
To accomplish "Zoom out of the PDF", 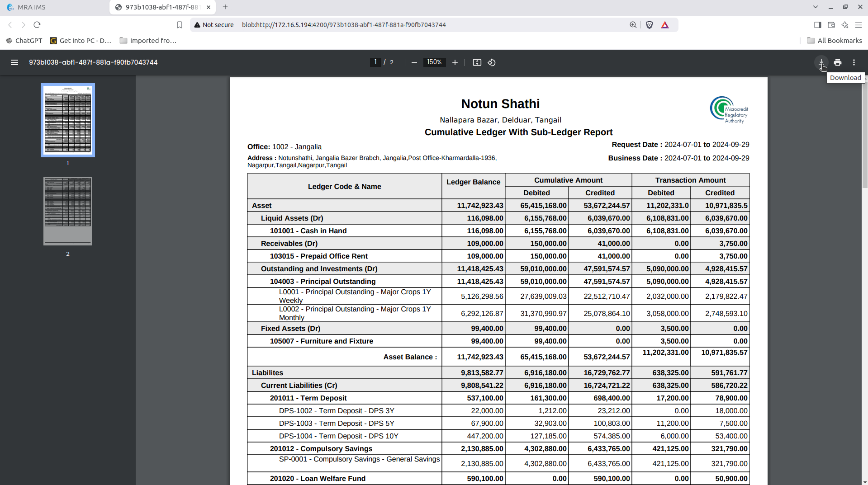I will 414,62.
